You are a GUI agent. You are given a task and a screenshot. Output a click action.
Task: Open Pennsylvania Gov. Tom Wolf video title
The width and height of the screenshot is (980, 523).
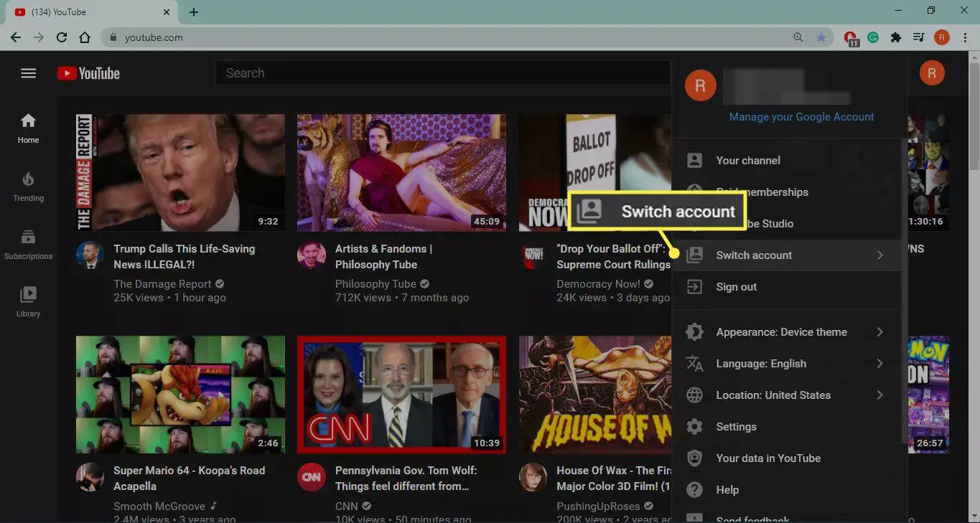click(406, 478)
